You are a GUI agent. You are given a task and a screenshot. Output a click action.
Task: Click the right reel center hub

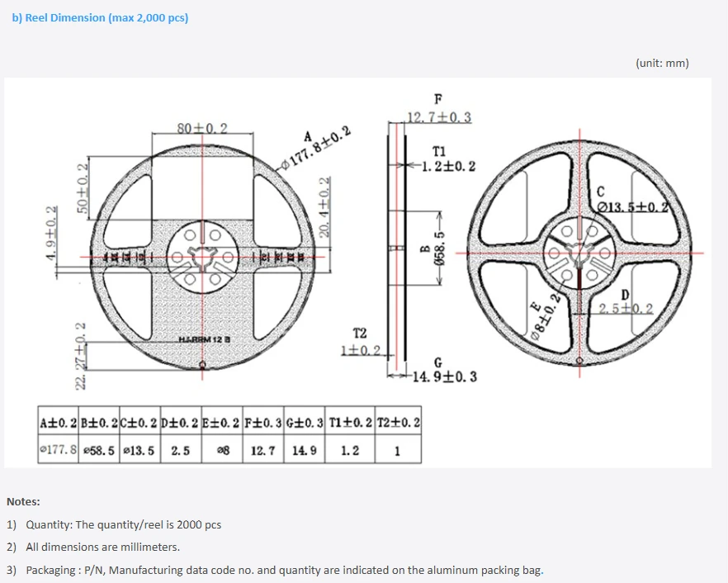(579, 254)
